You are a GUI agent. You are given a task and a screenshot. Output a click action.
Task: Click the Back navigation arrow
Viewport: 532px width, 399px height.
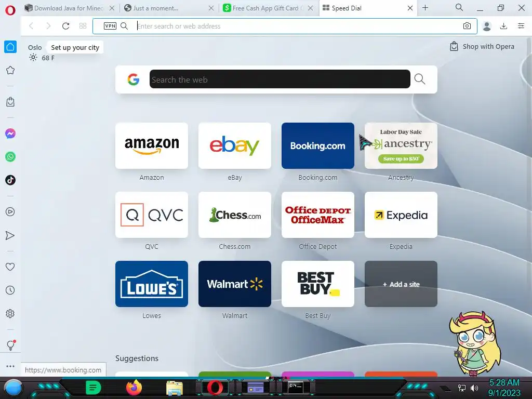(x=31, y=26)
